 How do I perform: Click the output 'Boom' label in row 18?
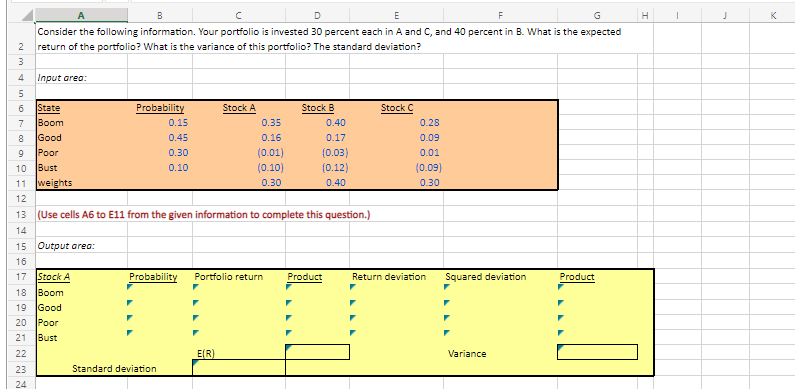pos(50,293)
